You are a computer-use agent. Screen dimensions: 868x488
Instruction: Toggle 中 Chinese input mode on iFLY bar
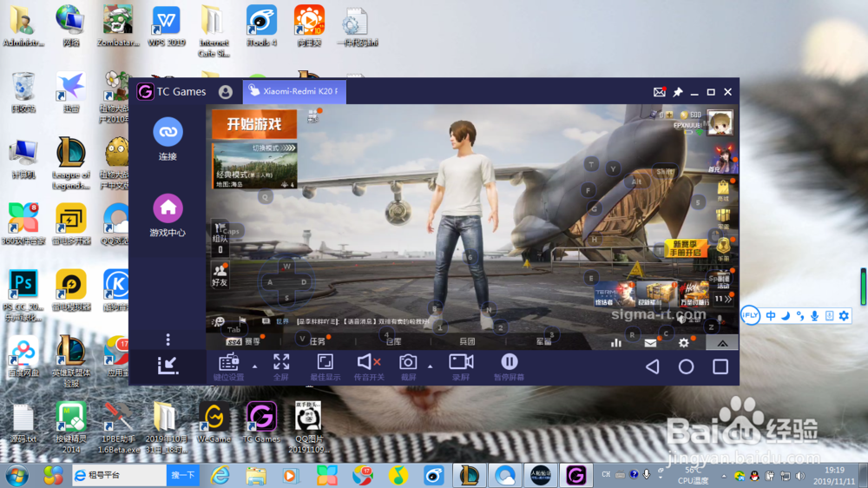[771, 316]
